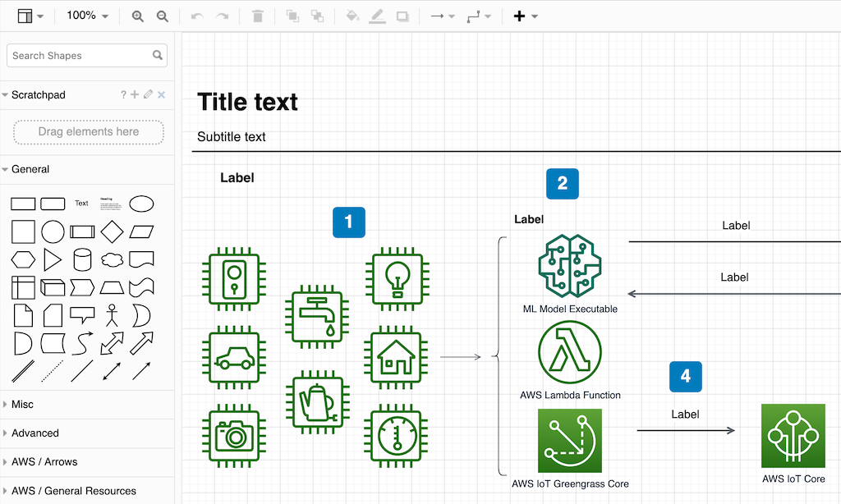The image size is (841, 504).
Task: Select the blue number 1 badge
Action: (348, 222)
